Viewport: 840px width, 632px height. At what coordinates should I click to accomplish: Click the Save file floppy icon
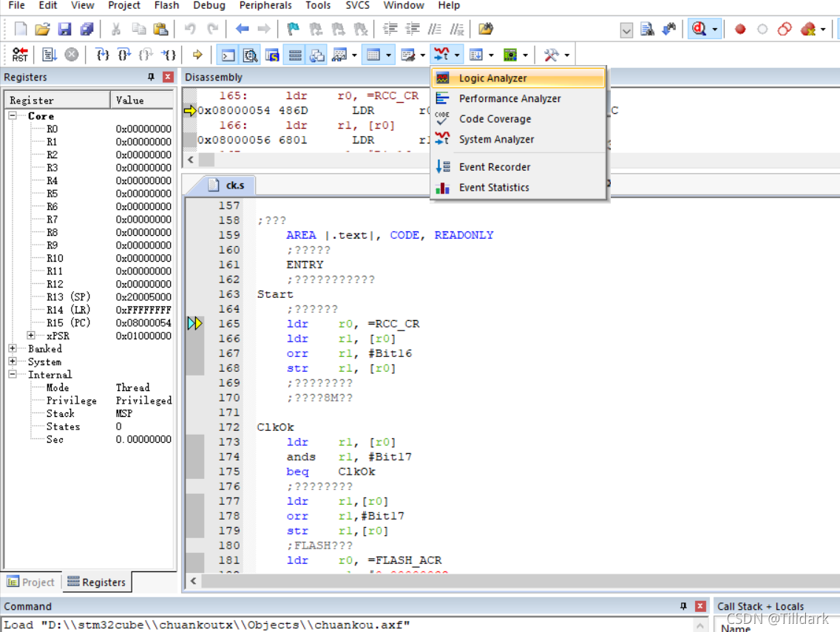coord(64,30)
